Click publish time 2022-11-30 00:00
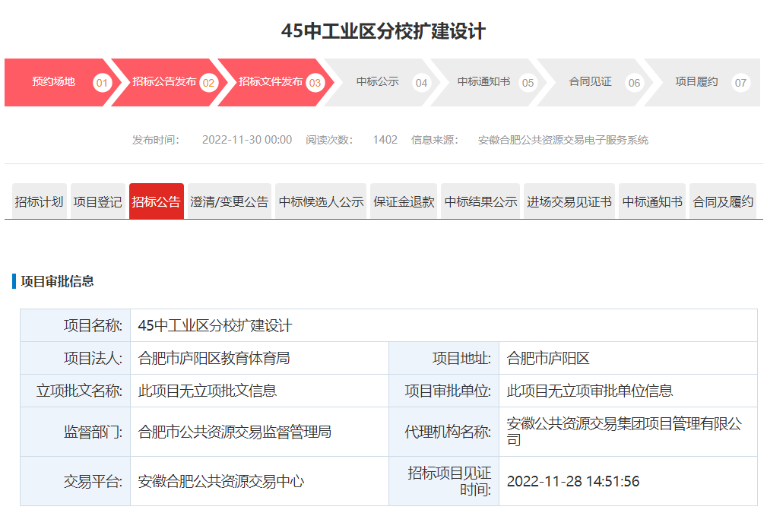The image size is (767, 532). point(247,140)
